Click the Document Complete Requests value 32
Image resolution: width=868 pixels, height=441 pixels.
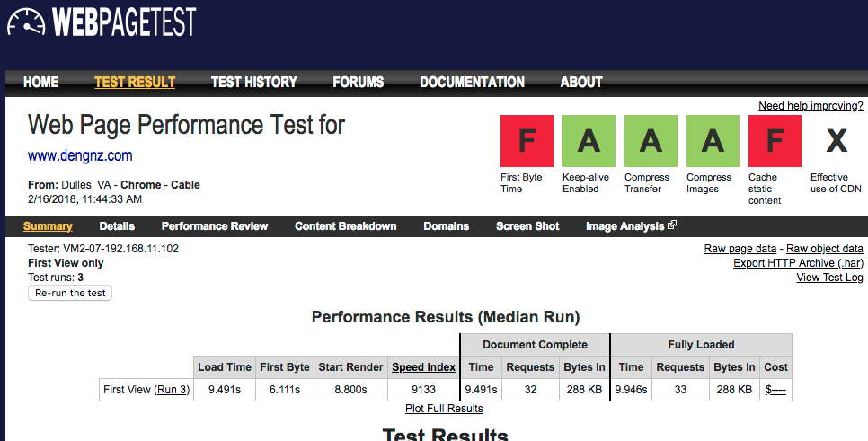pyautogui.click(x=530, y=390)
